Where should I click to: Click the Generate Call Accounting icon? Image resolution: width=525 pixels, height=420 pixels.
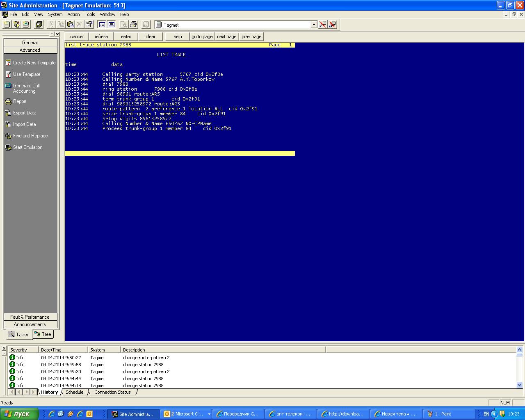coord(8,86)
